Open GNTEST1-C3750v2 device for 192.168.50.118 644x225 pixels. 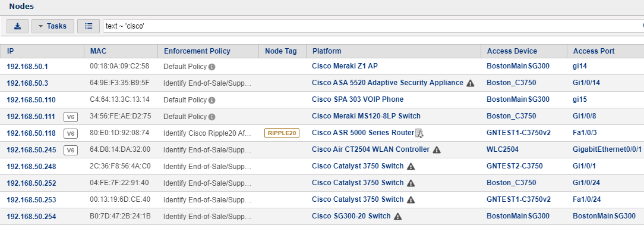coord(518,133)
